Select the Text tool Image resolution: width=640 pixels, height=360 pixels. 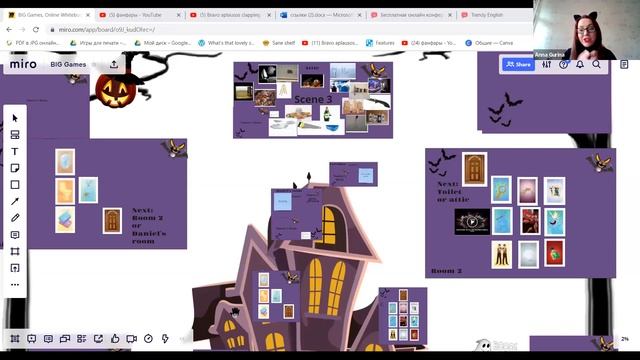coord(15,151)
